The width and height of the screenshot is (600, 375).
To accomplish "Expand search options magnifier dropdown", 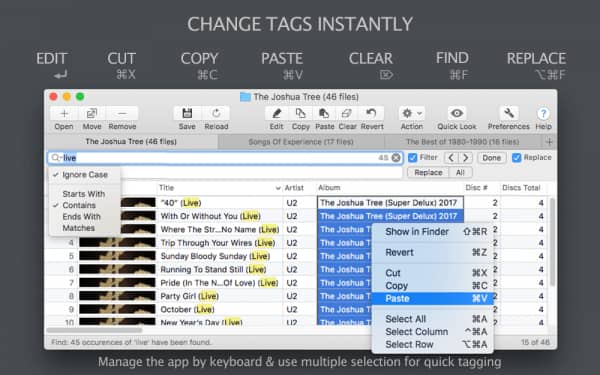I will [56, 158].
